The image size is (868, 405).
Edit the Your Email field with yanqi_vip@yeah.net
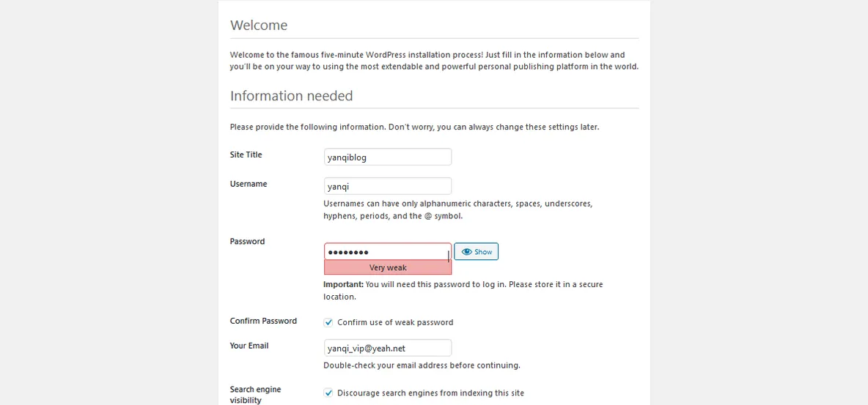[x=388, y=347]
